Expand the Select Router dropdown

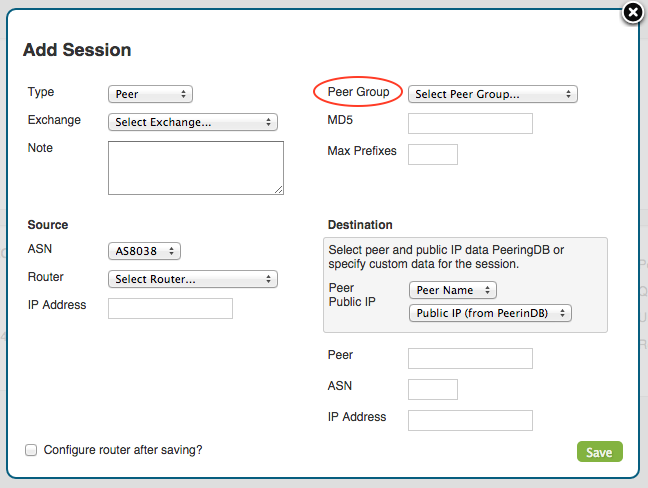click(192, 279)
